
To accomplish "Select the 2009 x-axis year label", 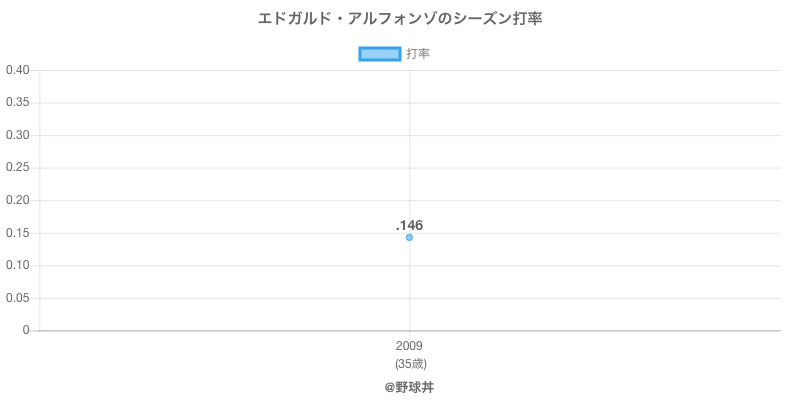I will [409, 346].
